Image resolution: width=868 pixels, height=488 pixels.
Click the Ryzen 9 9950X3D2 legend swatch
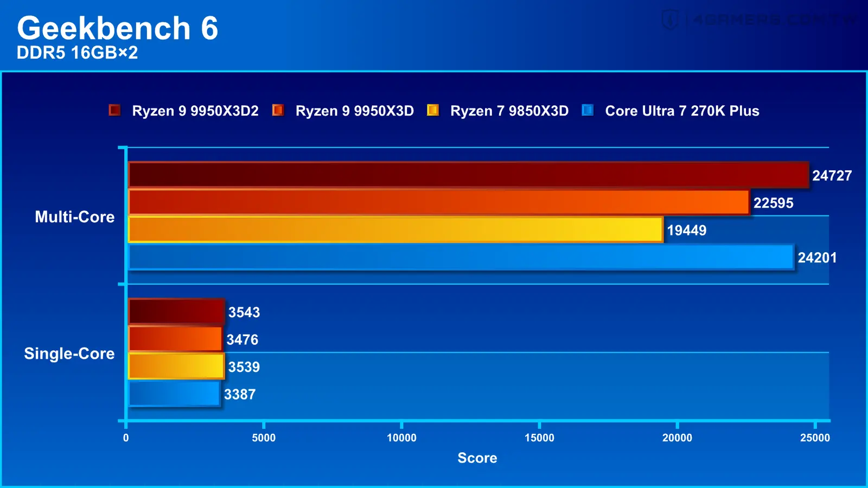[x=114, y=110]
